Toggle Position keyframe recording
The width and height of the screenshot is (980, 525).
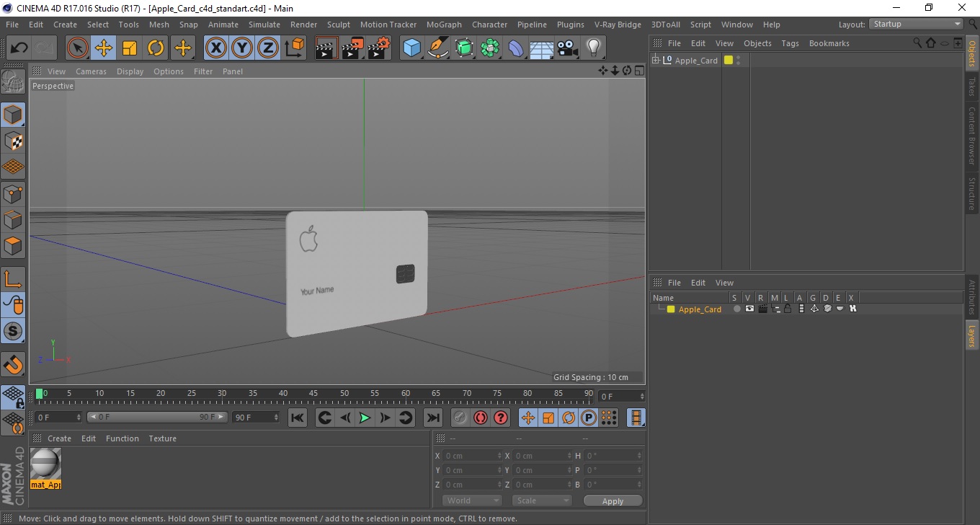click(x=528, y=418)
